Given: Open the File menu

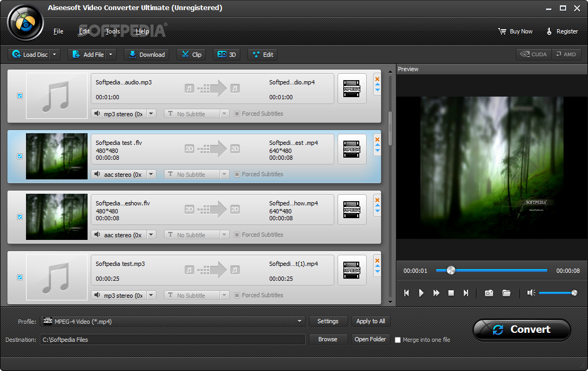Looking at the screenshot, I should pyautogui.click(x=58, y=31).
